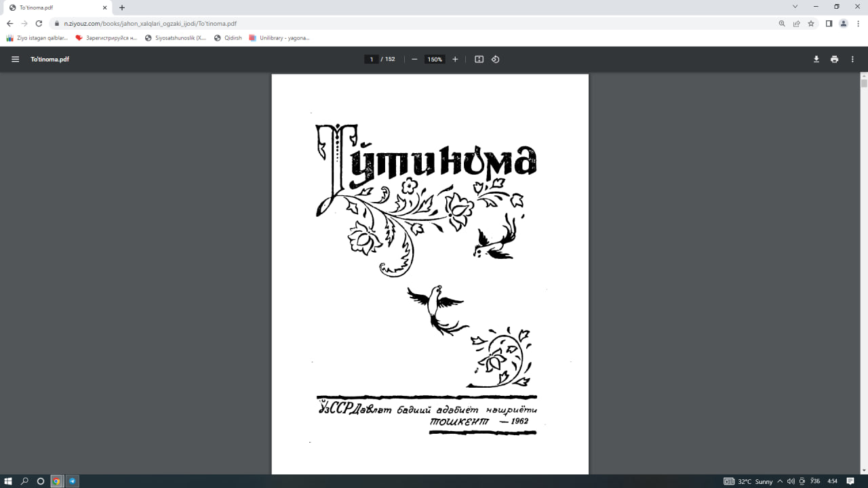The image size is (868, 488).
Task: Click the zoom in plus button
Action: pyautogui.click(x=455, y=59)
